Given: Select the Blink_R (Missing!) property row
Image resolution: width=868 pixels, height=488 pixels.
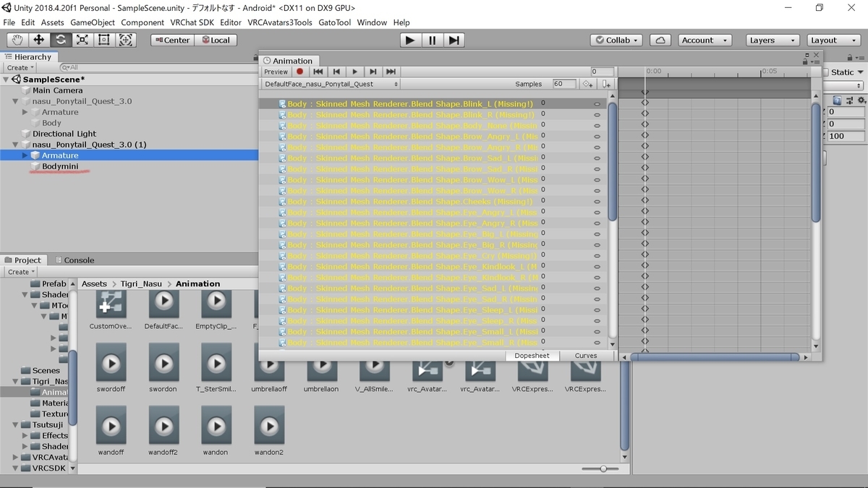Looking at the screenshot, I should (433, 115).
